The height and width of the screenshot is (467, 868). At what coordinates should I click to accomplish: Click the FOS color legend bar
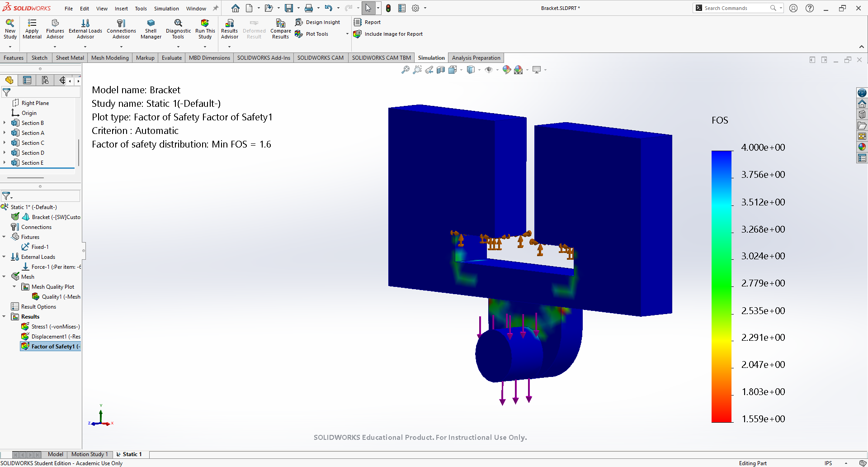click(722, 286)
